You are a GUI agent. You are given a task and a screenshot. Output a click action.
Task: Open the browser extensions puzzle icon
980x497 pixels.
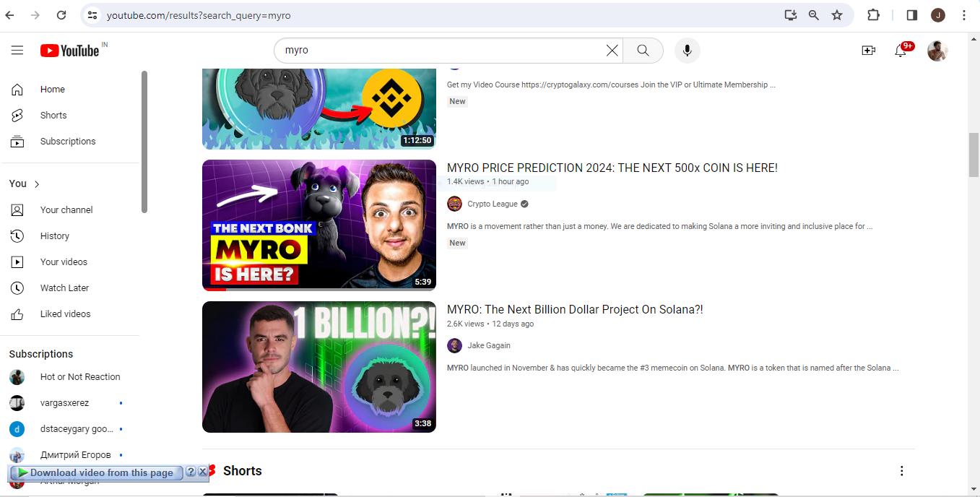(873, 15)
